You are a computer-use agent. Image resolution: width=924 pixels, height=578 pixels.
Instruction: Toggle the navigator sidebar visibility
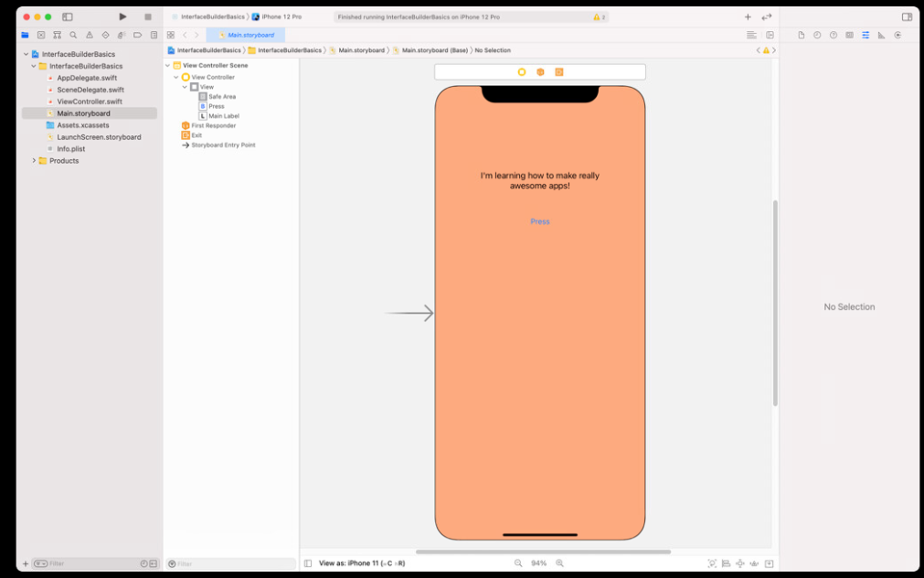click(x=68, y=17)
